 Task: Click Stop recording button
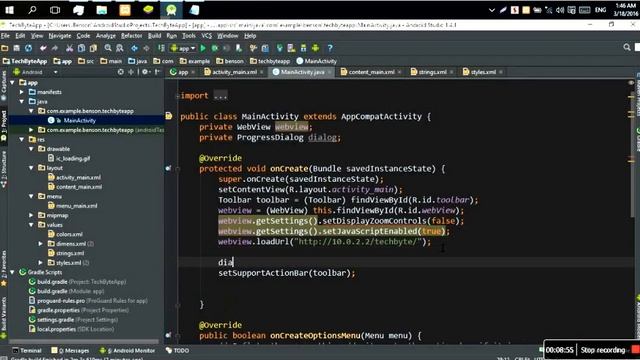point(603,350)
